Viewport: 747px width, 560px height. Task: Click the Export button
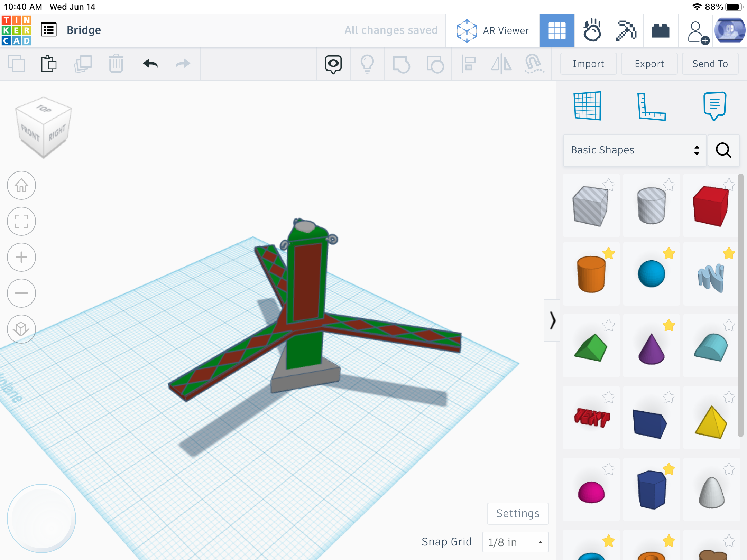coord(649,64)
